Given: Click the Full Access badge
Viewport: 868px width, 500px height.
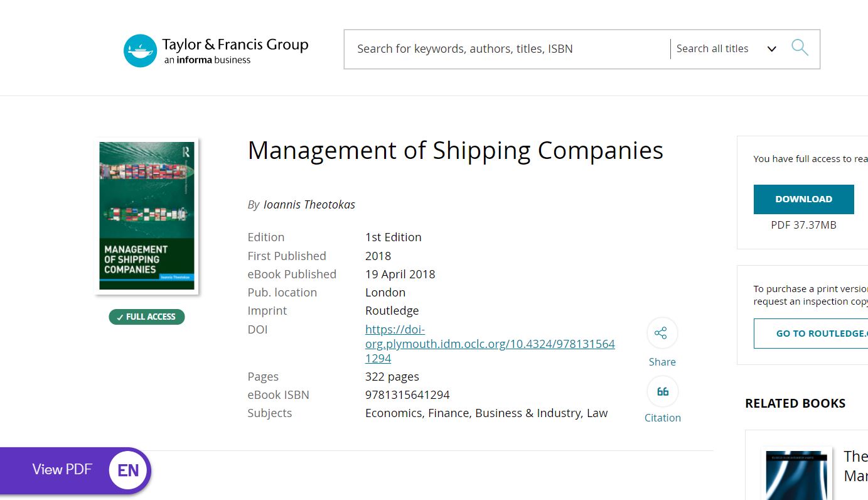Looking at the screenshot, I should pos(147,317).
